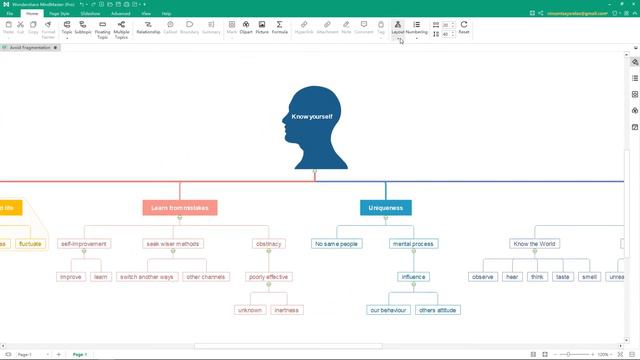Screen dimensions: 640x360
Task: Collapse the Learn from mistakes branch
Action: tap(180, 218)
